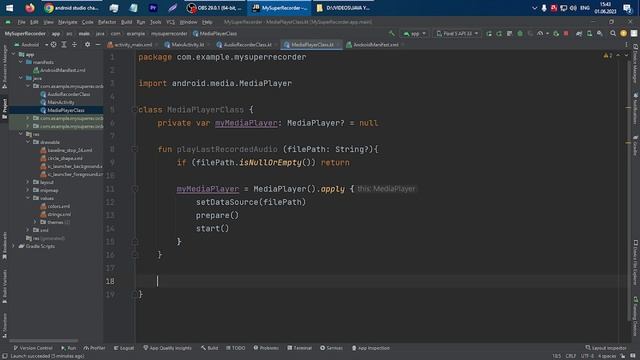The image size is (640, 360).
Task: Click the Search Everywhere magnifier icon
Action: [613, 33]
